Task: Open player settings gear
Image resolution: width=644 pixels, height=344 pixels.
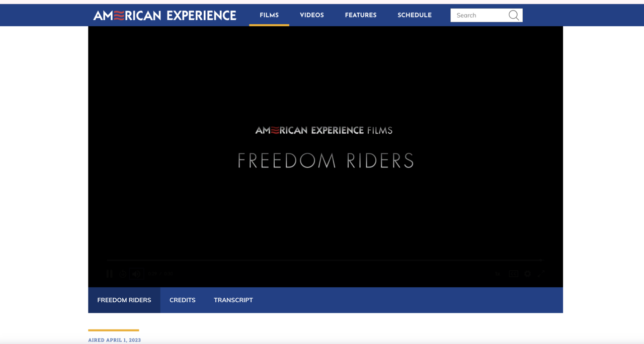Action: pos(527,274)
